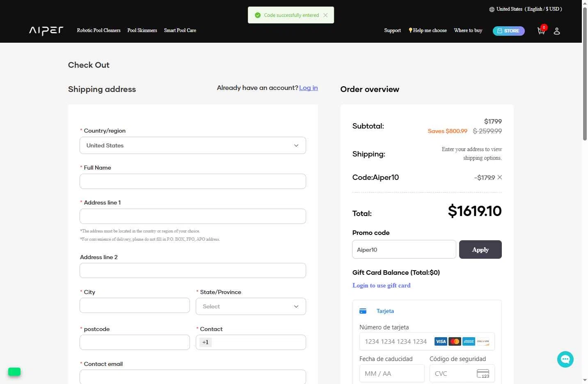Image resolution: width=588 pixels, height=384 pixels.
Task: Click the Discover card logo
Action: point(483,341)
